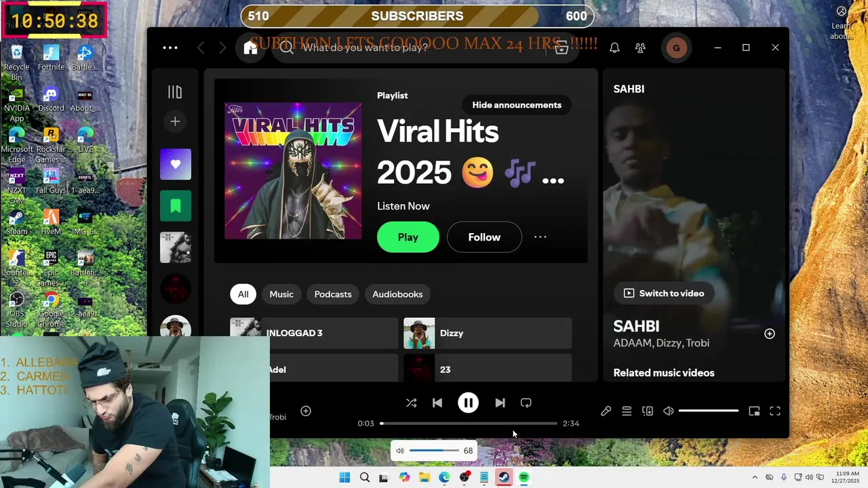Open the mini player icon
Viewport: 868px width, 488px height.
pos(754,411)
